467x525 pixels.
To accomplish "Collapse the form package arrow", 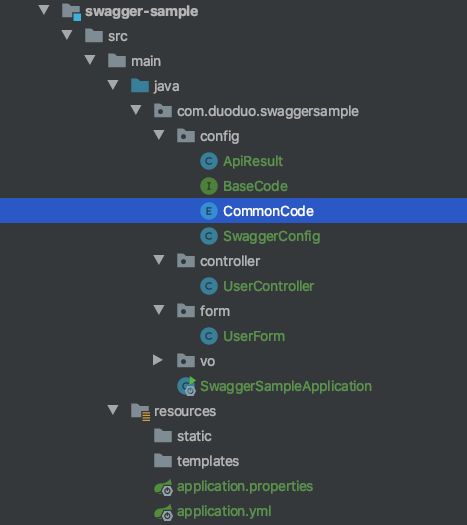I will point(159,310).
